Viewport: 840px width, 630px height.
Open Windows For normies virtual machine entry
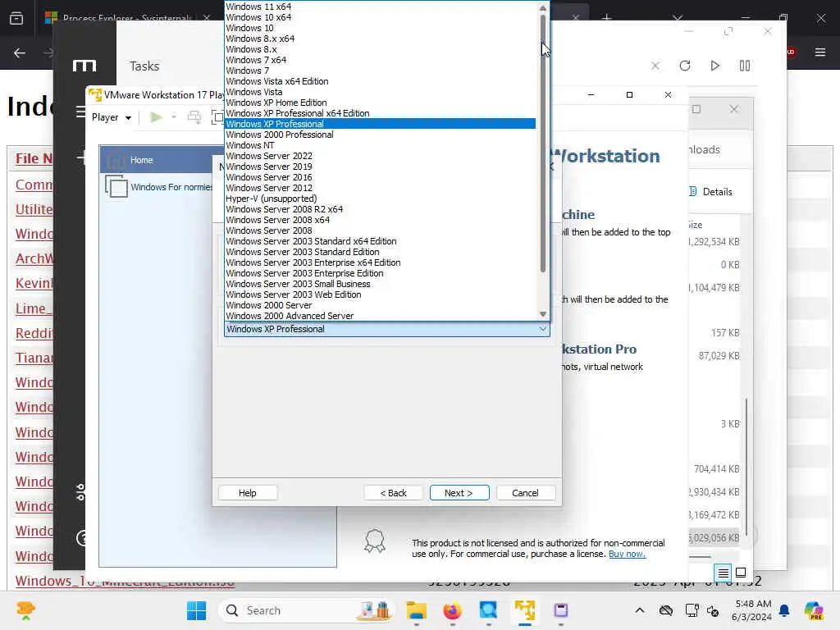pyautogui.click(x=159, y=187)
